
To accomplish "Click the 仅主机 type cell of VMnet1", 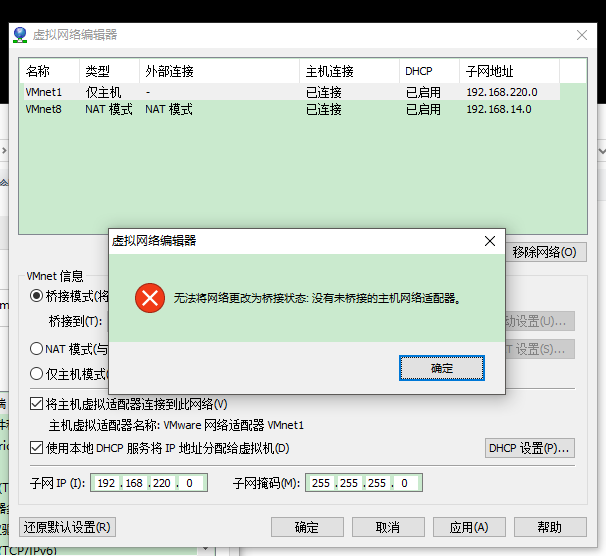I will coord(103,92).
